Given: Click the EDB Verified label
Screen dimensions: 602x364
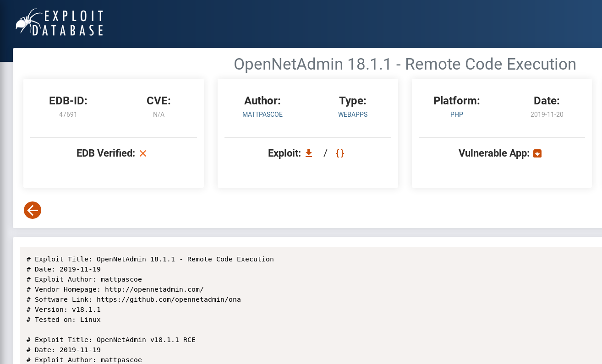Looking at the screenshot, I should tap(106, 153).
